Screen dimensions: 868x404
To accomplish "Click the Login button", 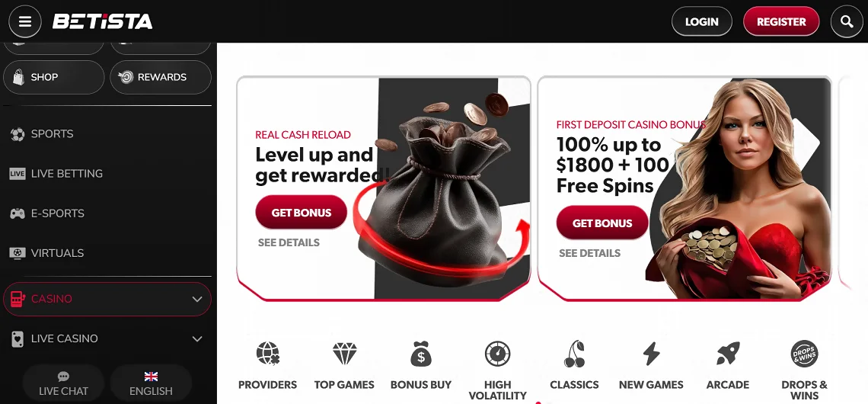I will click(701, 21).
